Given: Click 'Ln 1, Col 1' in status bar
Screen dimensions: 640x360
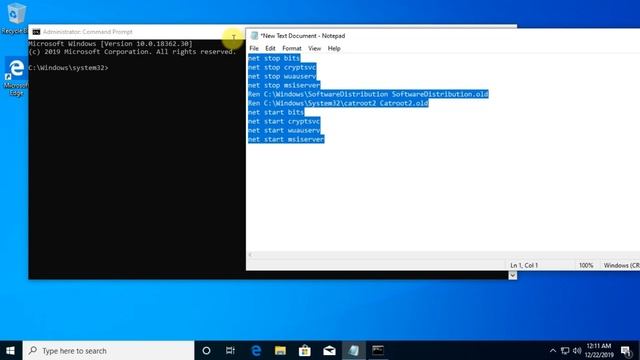Looking at the screenshot, I should click(x=524, y=265).
